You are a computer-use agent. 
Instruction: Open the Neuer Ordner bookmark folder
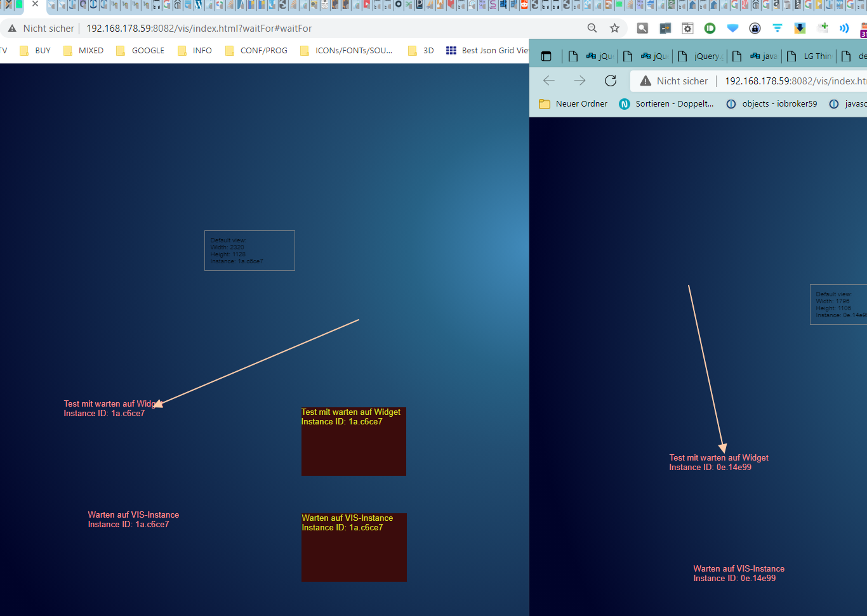pyautogui.click(x=573, y=103)
